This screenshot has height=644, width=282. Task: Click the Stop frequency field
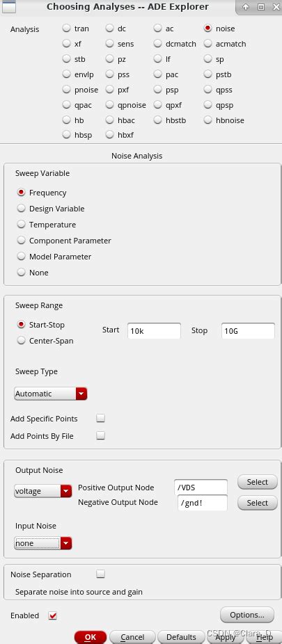click(249, 330)
